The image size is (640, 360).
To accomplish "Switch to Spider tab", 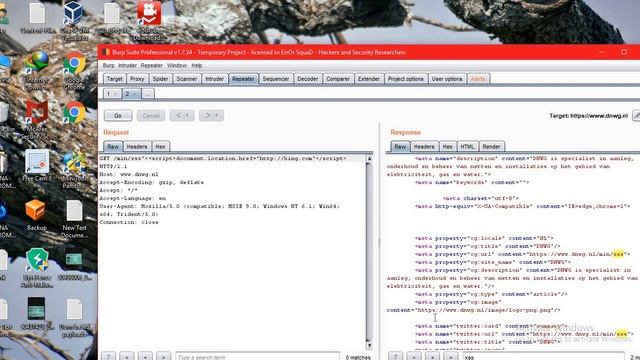I will pos(160,79).
